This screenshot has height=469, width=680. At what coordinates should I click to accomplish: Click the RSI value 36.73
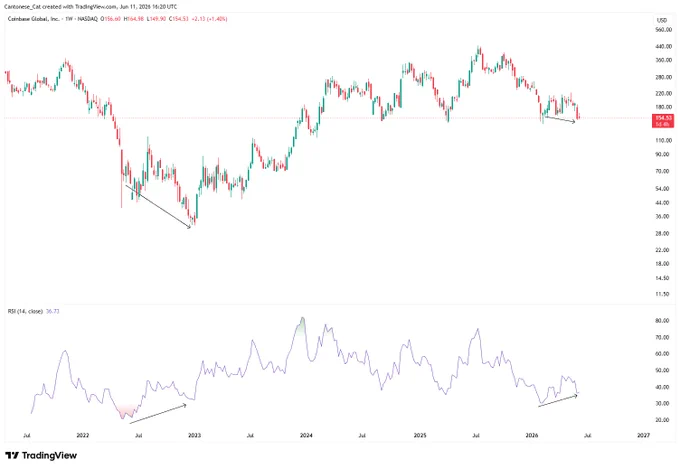(x=52, y=311)
